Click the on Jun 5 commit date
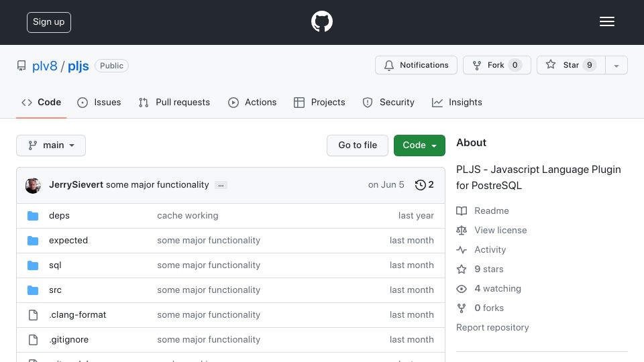644x362 pixels. pos(386,185)
